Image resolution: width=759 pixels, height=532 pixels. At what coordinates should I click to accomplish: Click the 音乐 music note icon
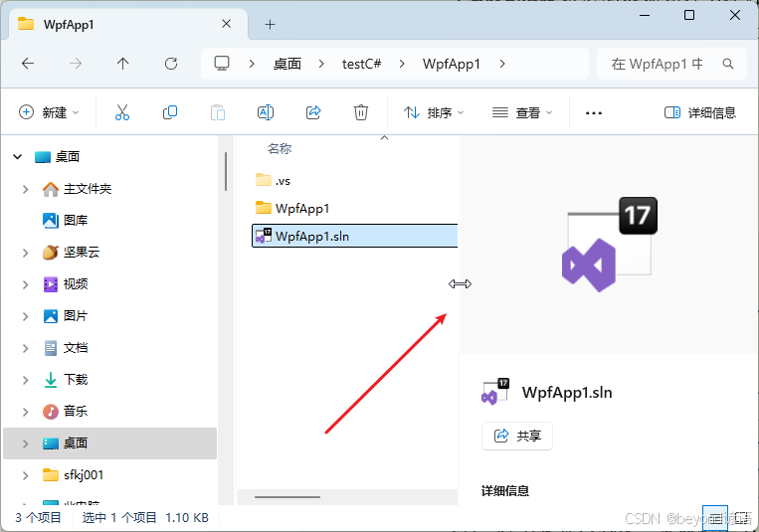[51, 412]
